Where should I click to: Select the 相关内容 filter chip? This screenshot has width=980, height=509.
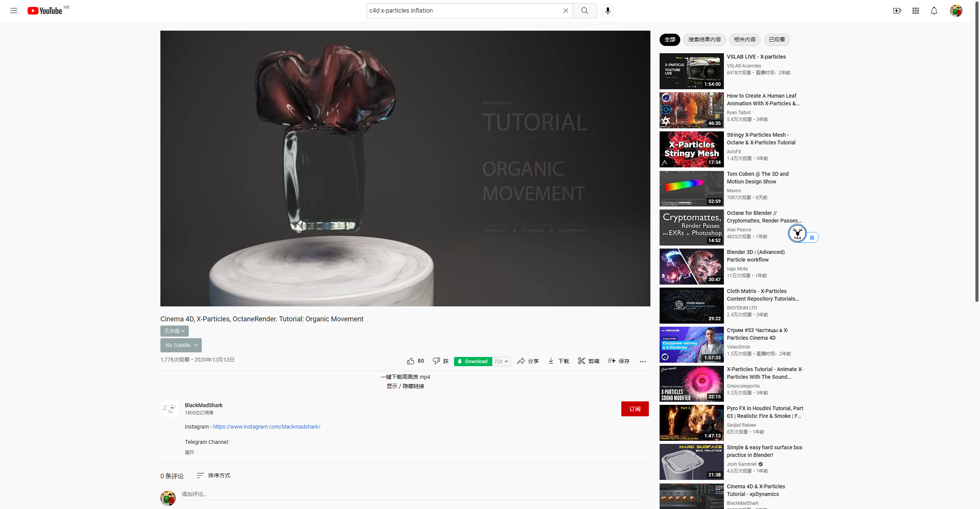745,39
